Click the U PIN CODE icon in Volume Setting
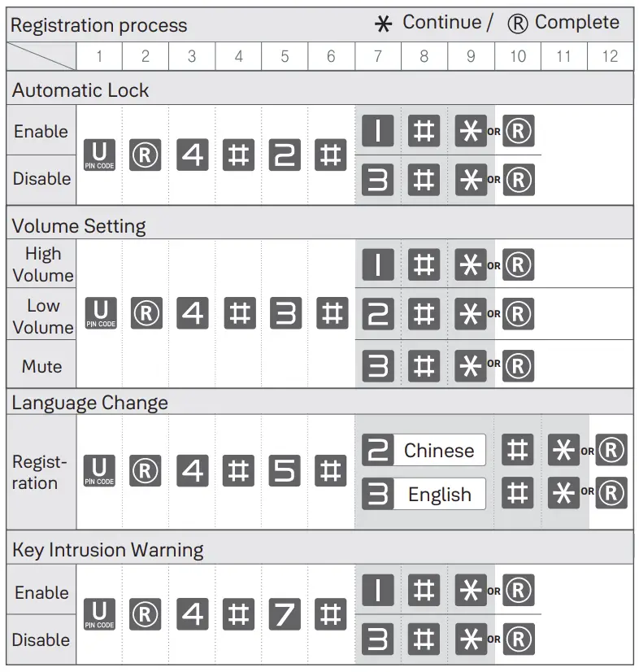639x672 pixels. click(100, 313)
